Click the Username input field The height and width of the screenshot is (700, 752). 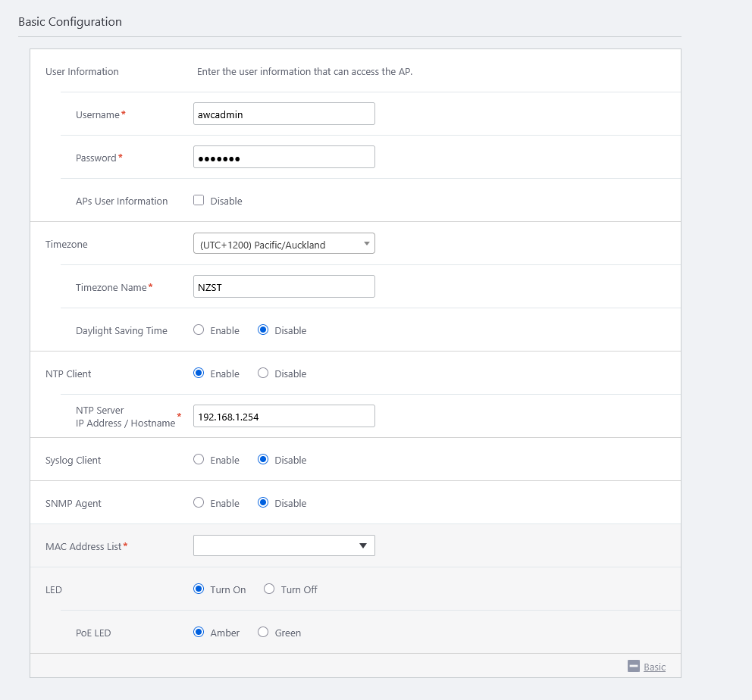284,114
